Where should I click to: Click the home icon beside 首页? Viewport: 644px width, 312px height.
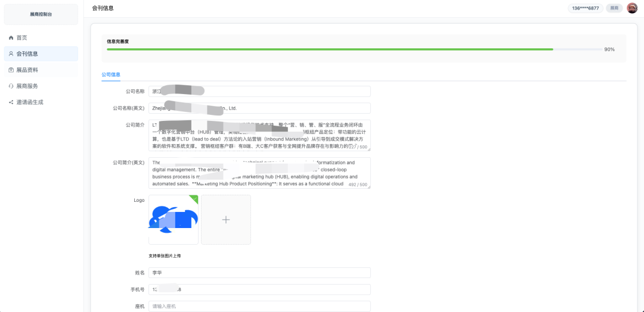click(11, 38)
